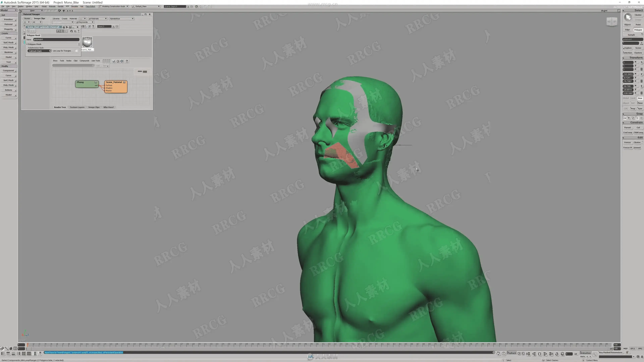
Task: Toggle the Snap ON button
Action: pyautogui.click(x=625, y=118)
